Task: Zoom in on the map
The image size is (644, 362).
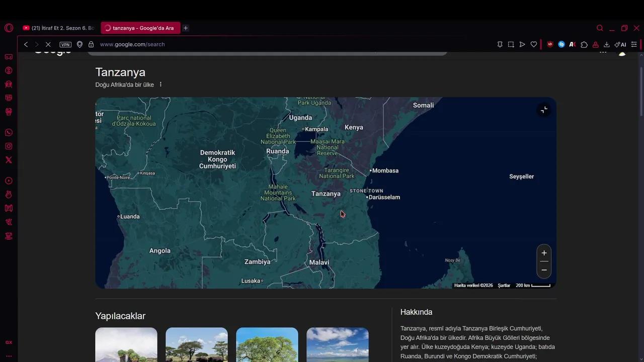Action: [544, 253]
